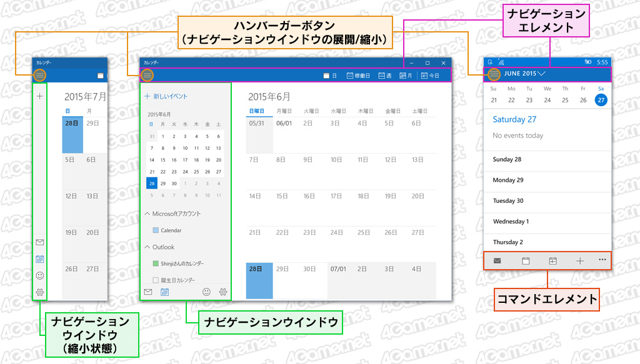Tap the hamburger button in the phone calendar
Screen dimensions: 640x364
tap(494, 74)
